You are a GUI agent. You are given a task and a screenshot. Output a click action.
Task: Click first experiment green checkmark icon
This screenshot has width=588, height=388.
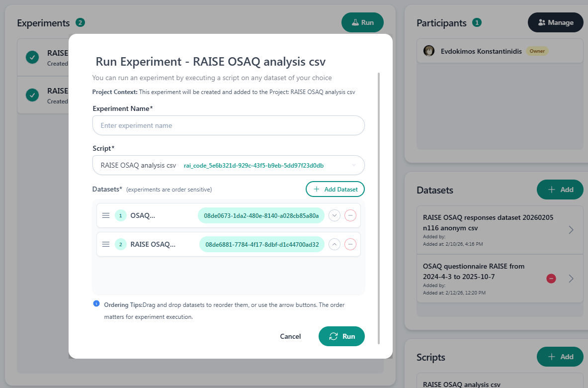tap(32, 57)
